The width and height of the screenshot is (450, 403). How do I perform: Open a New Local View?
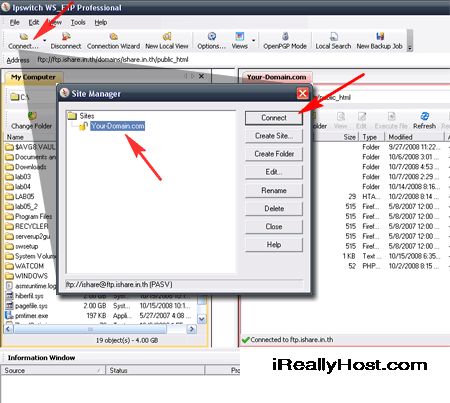(x=167, y=41)
